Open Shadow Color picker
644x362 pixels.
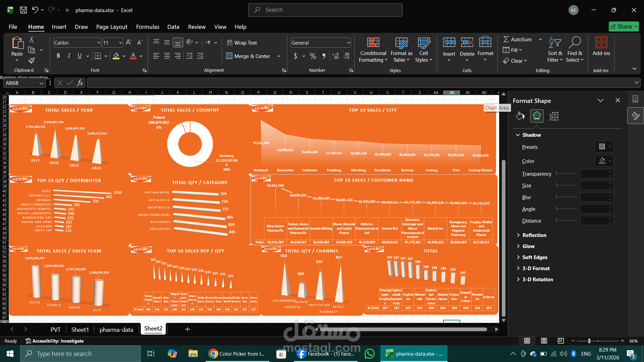point(604,161)
